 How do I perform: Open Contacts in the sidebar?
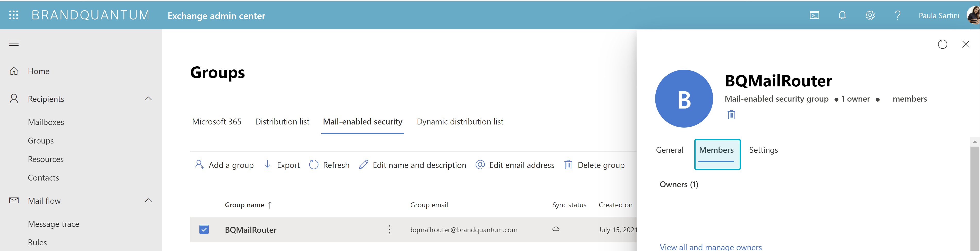(x=43, y=178)
